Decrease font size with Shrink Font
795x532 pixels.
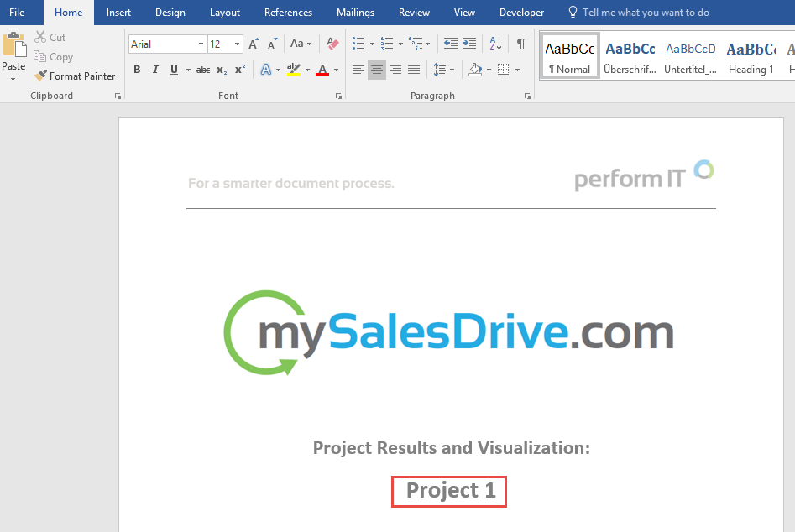coord(272,44)
